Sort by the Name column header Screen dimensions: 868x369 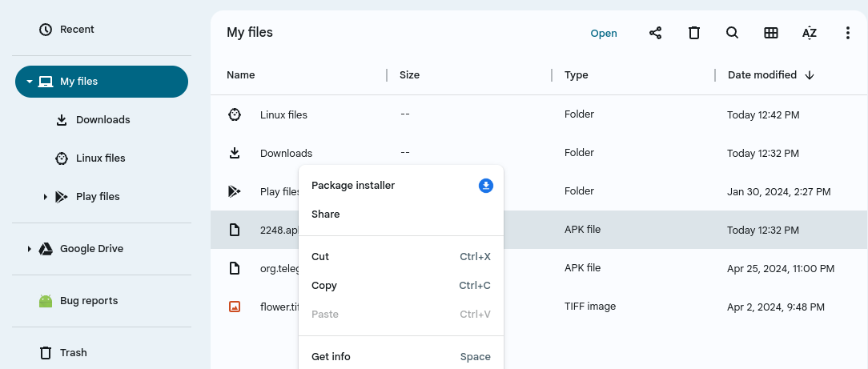[x=241, y=74]
